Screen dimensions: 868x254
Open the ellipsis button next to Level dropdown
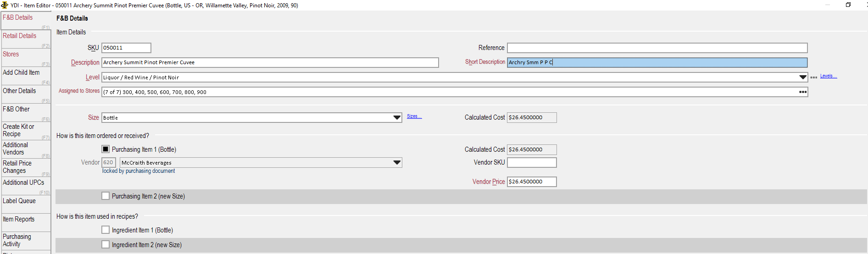click(813, 77)
